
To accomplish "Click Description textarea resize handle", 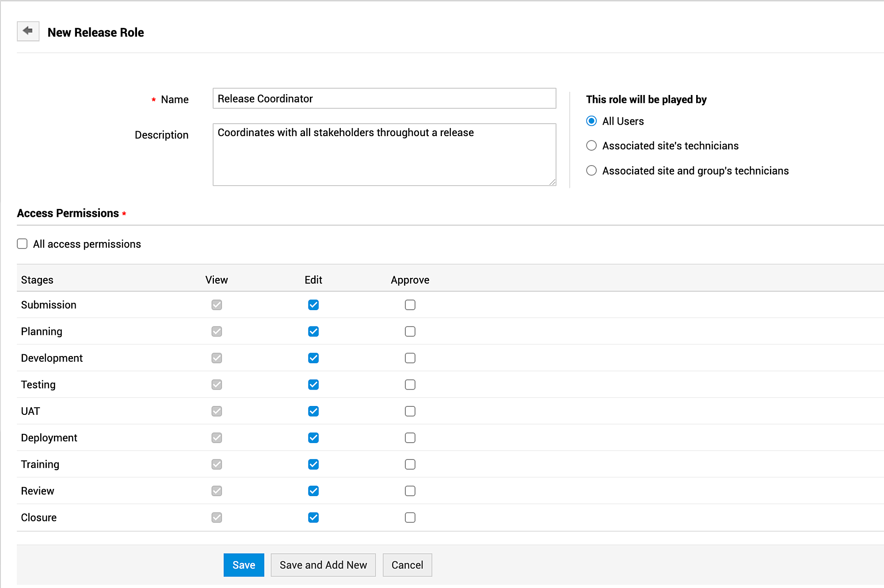I will point(552,182).
